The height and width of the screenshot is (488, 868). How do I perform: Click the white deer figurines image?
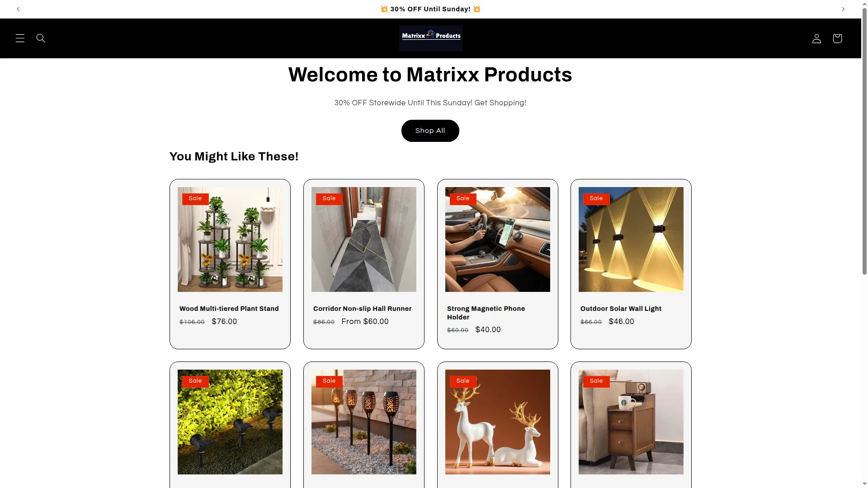tap(498, 422)
